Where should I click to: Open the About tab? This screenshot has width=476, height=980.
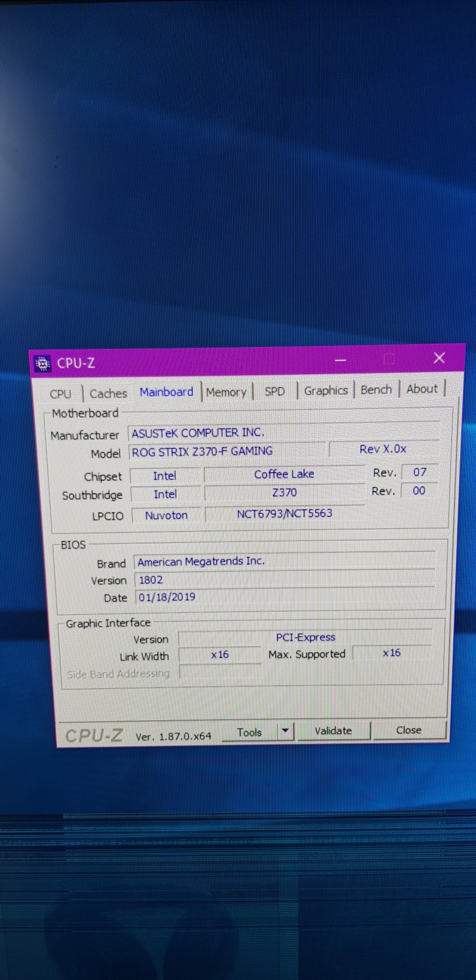[422, 389]
